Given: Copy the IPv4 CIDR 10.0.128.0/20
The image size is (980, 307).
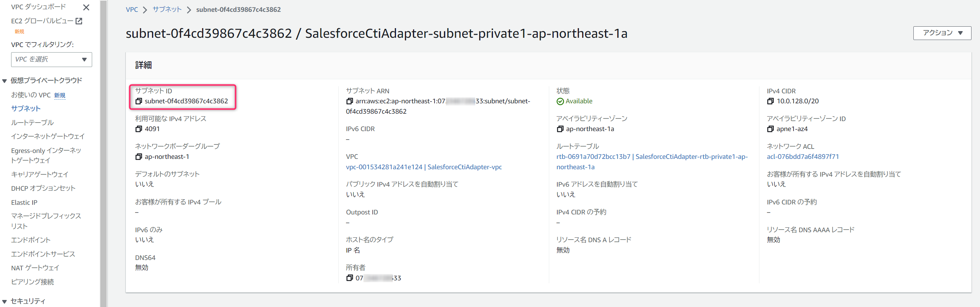Looking at the screenshot, I should 771,101.
